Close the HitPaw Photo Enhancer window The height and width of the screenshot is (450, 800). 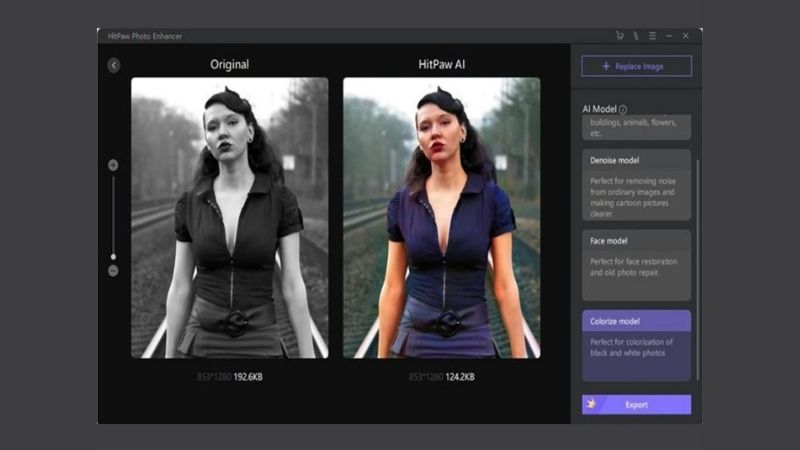click(x=686, y=36)
